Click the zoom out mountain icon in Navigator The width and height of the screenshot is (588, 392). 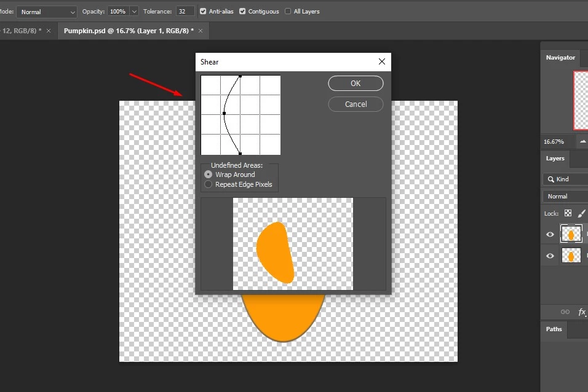click(582, 142)
